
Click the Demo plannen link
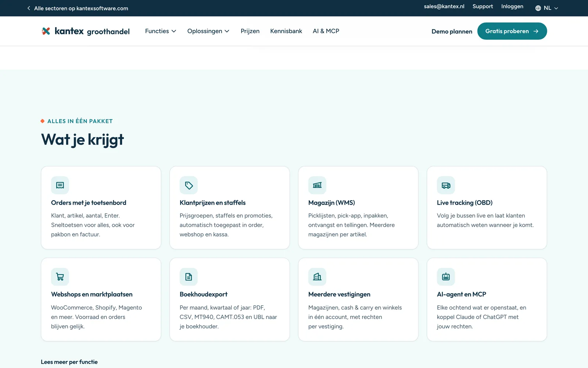click(452, 31)
